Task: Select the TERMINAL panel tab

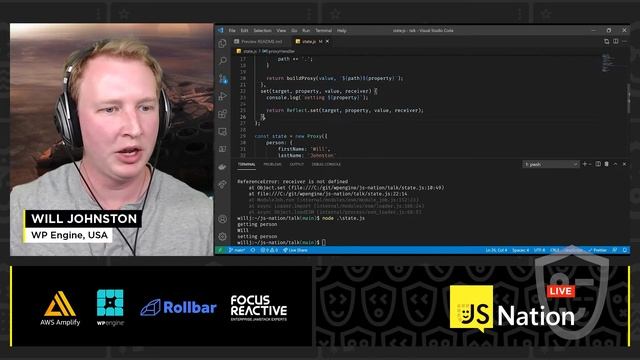Action: point(247,164)
